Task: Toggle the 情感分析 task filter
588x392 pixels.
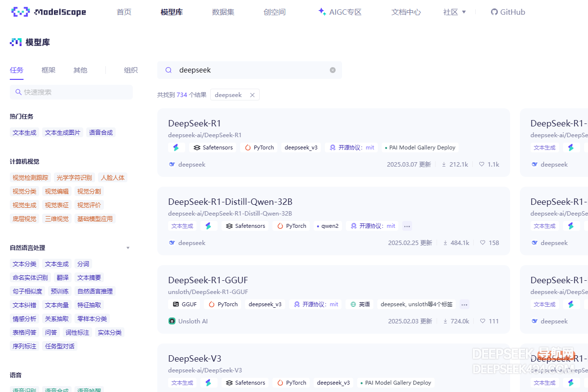Action: (24, 319)
